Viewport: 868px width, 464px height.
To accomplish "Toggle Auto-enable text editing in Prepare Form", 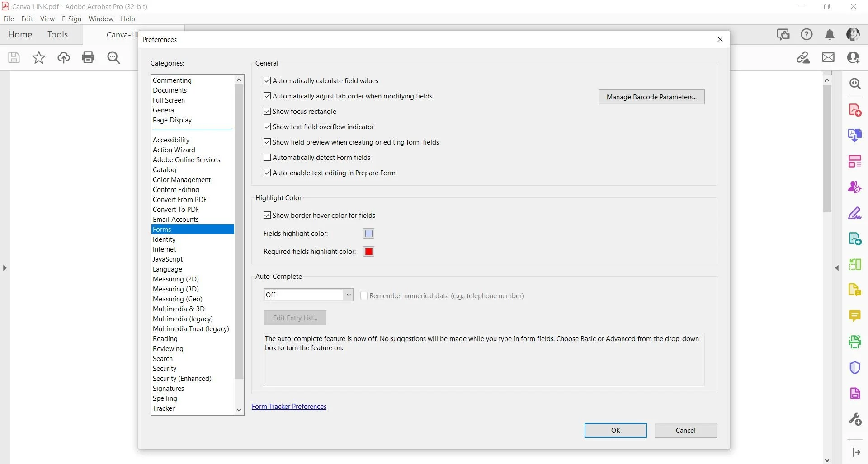I will (x=267, y=173).
